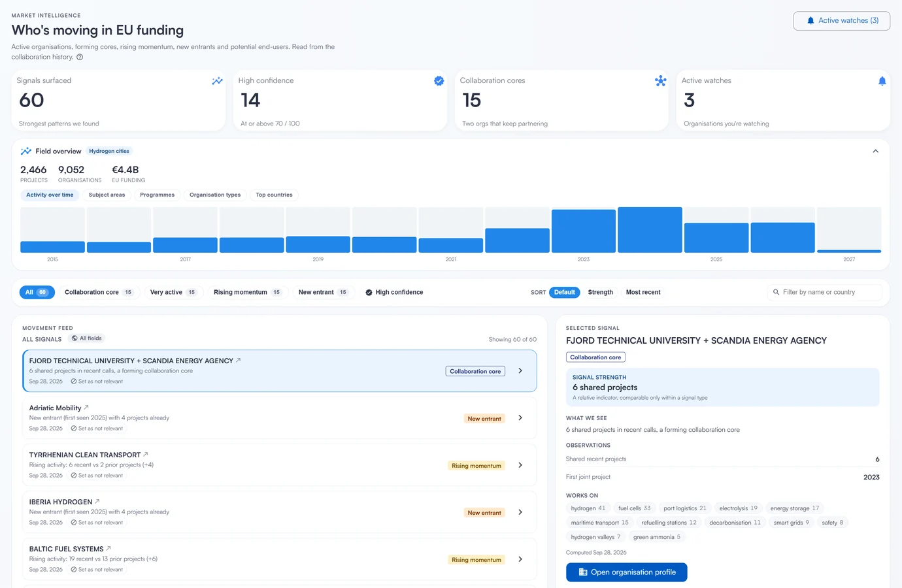Sort signals by Most recent
This screenshot has width=902, height=588.
(x=643, y=292)
